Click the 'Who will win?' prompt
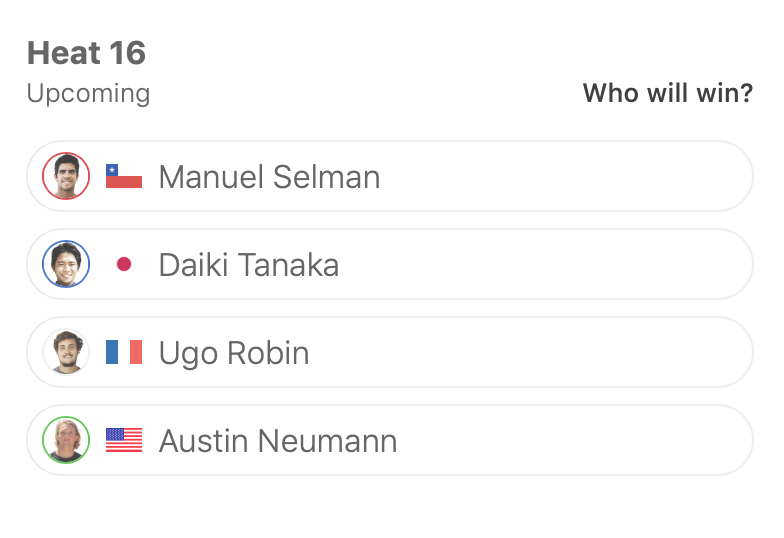Image resolution: width=784 pixels, height=538 pixels. (668, 94)
